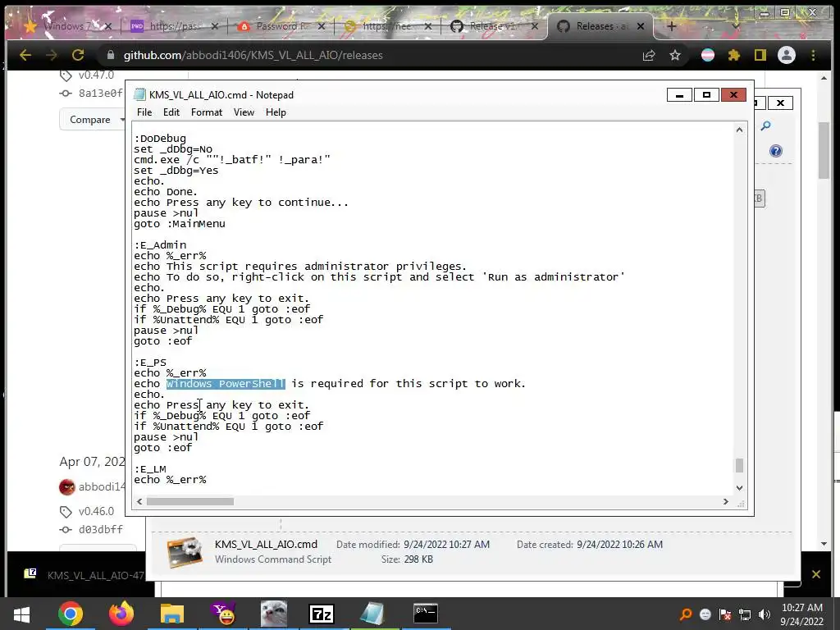Reload the GitHub page
Screen dimensions: 840x630
point(78,55)
